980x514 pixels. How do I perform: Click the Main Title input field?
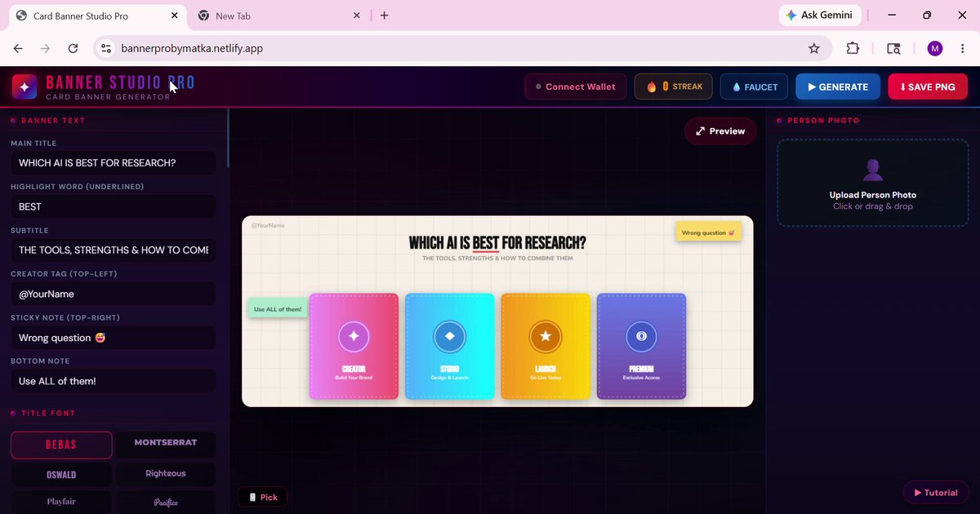point(114,163)
